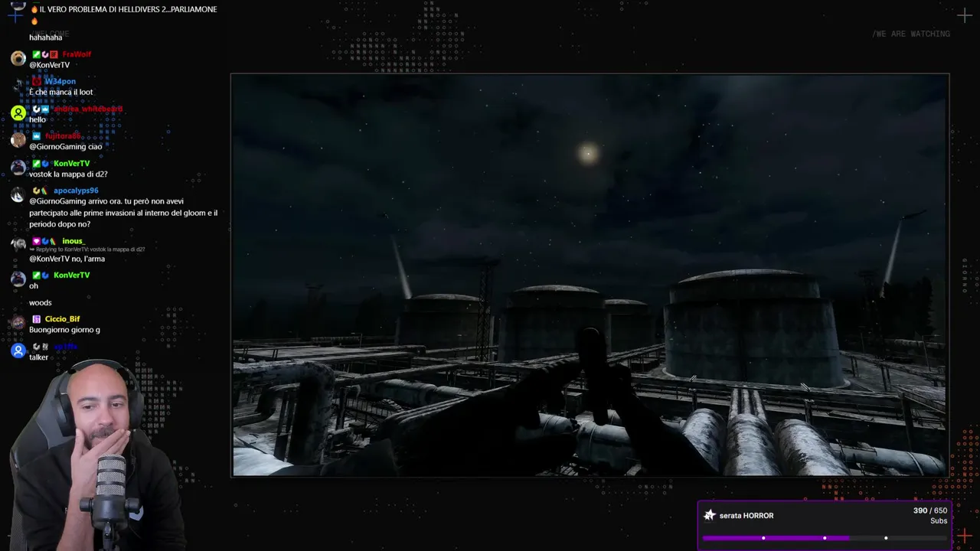Click the 'hahahaha' chat message

pos(46,37)
